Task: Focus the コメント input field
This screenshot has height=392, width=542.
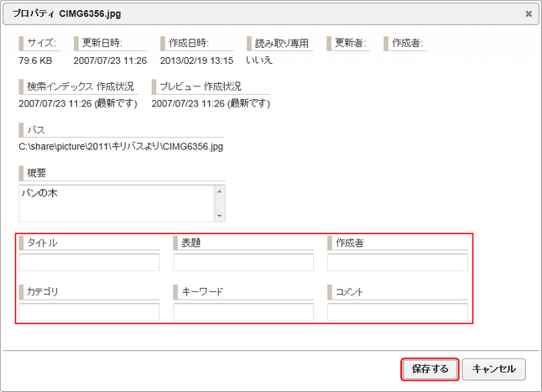Action: pyautogui.click(x=398, y=311)
